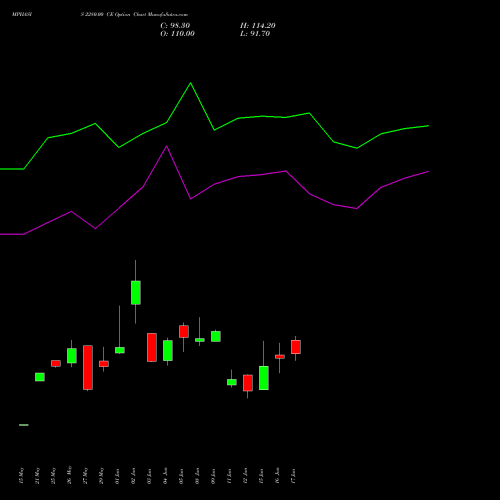Select the last red candle above 17 Jun
500x500 pixels.
(296, 347)
